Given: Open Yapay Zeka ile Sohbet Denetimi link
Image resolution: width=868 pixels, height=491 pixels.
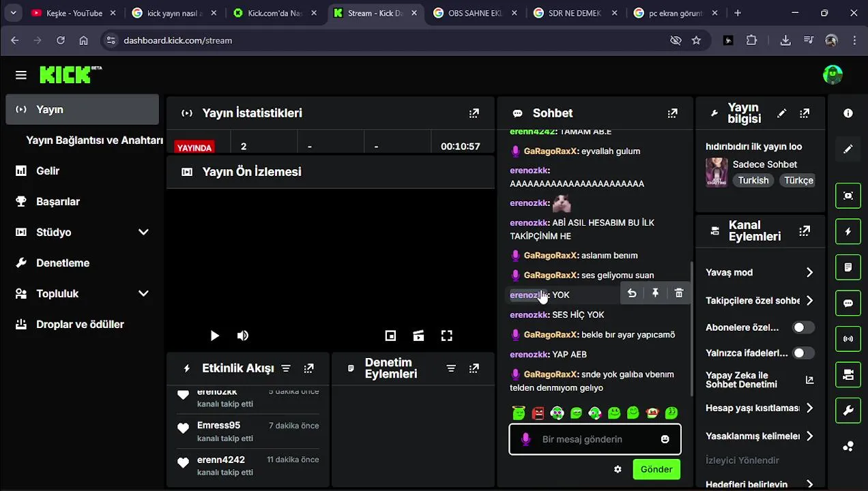Looking at the screenshot, I should (759, 380).
